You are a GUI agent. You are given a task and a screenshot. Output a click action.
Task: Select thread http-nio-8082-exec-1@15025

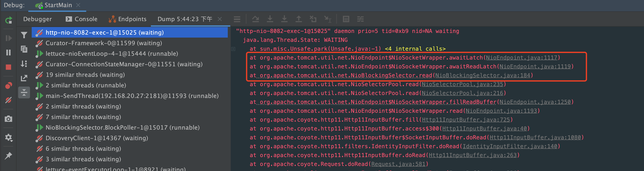click(x=130, y=33)
